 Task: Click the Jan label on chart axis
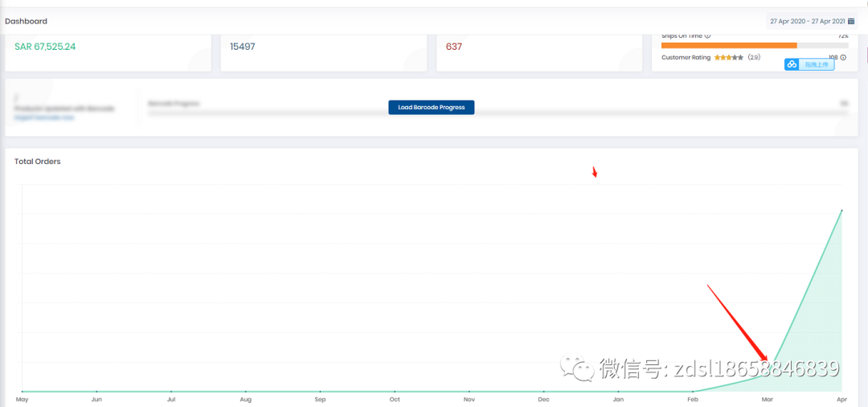point(618,399)
